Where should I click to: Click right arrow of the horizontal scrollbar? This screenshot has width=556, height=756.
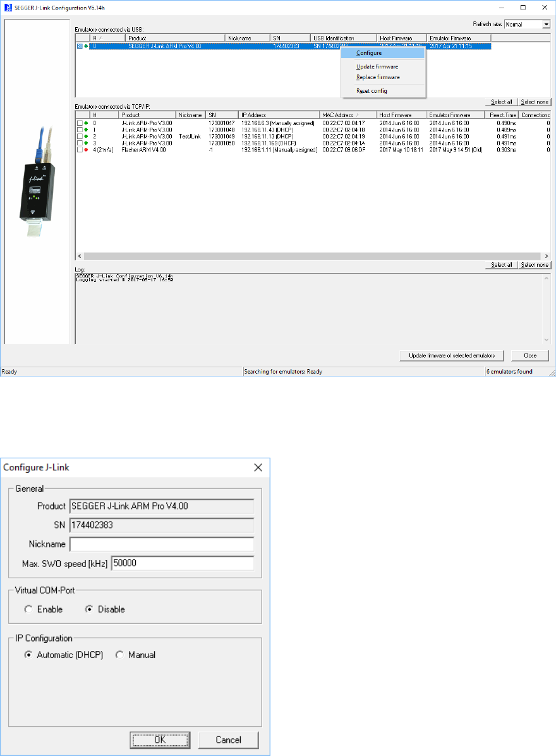(547, 256)
